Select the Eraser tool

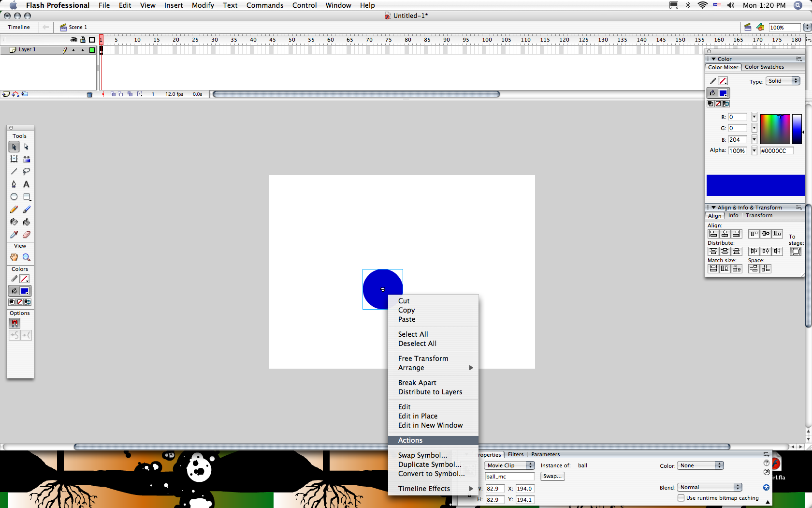pos(26,235)
